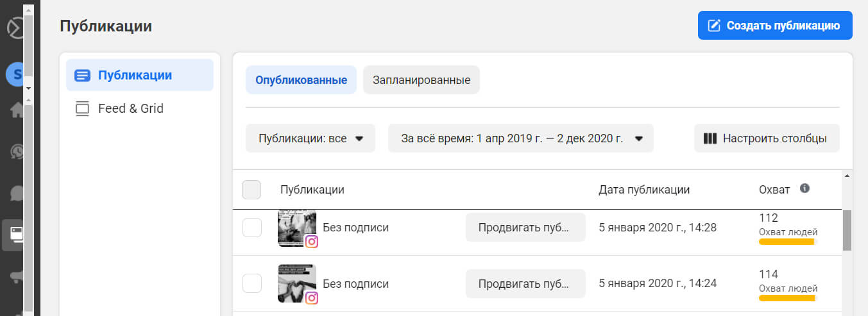
Task: Click Продвигать пуб... for the 14:28 post
Action: [x=525, y=228]
